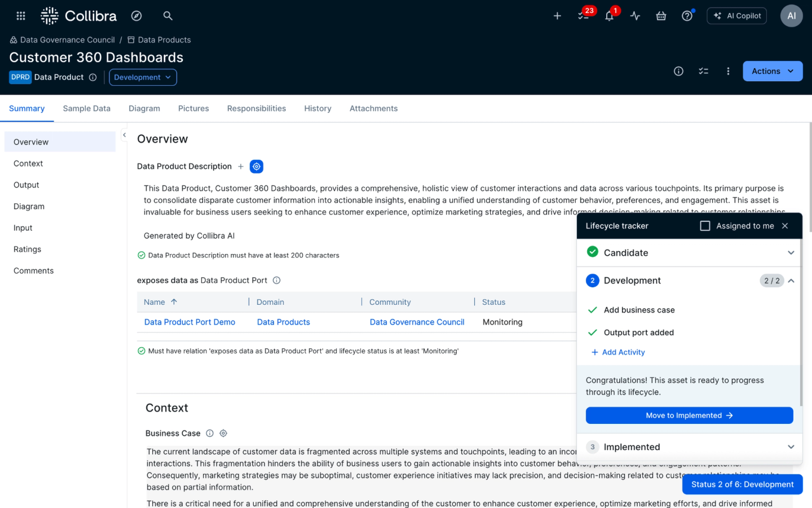Switch to the Summary tab
812x508 pixels.
(27, 108)
